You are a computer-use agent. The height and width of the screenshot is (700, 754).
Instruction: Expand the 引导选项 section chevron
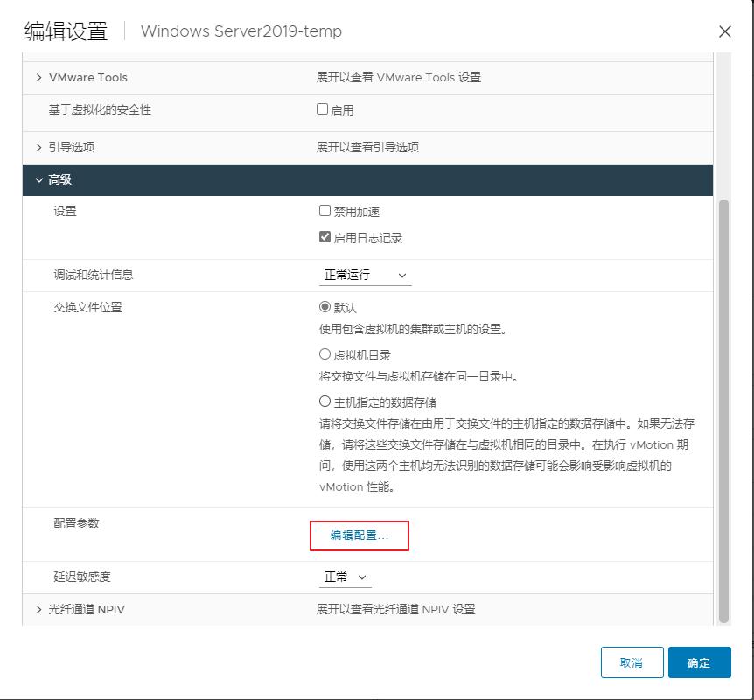pos(38,148)
